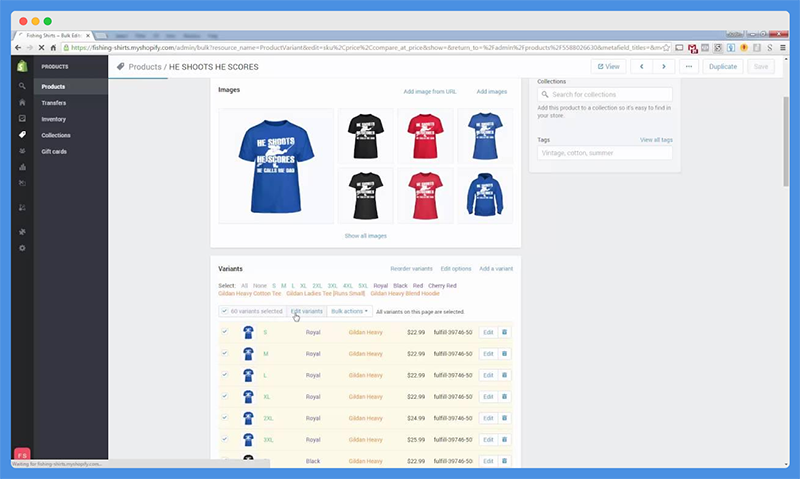The width and height of the screenshot is (800, 479).
Task: Click Products breadcrumb link
Action: coord(145,67)
